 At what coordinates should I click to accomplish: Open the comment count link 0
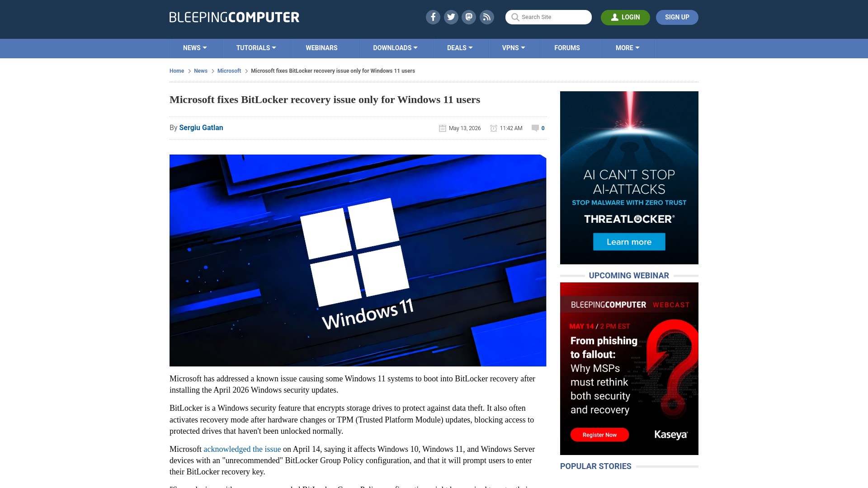coord(543,128)
